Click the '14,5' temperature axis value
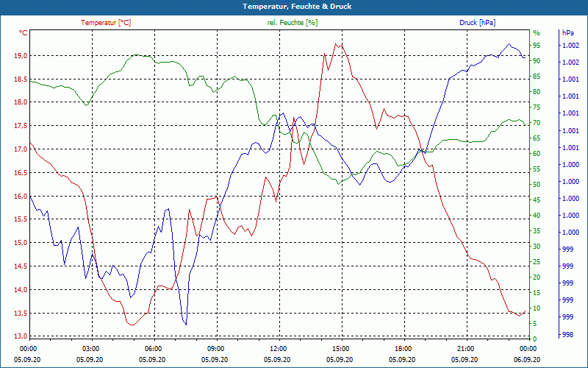 (x=21, y=266)
